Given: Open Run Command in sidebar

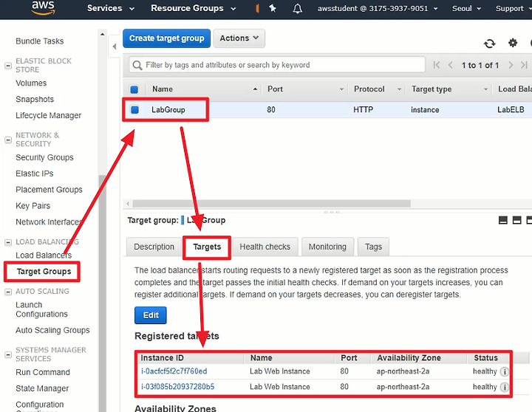Looking at the screenshot, I should (43, 372).
